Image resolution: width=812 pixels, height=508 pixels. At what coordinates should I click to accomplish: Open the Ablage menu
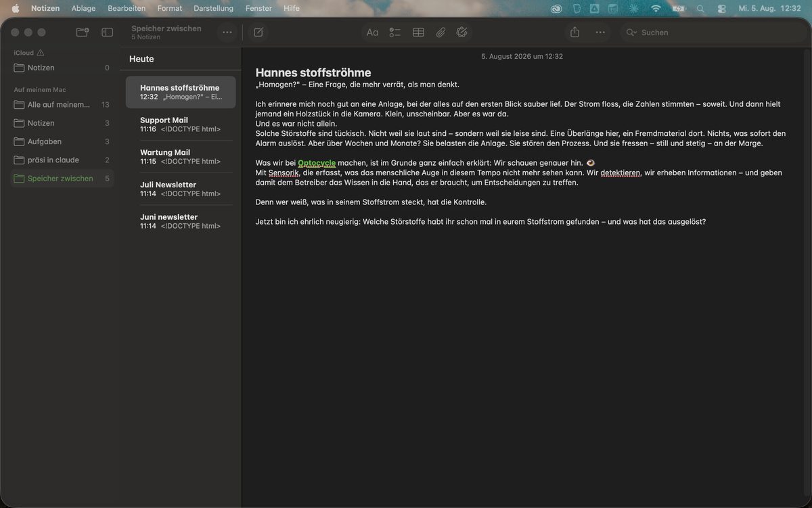[83, 8]
